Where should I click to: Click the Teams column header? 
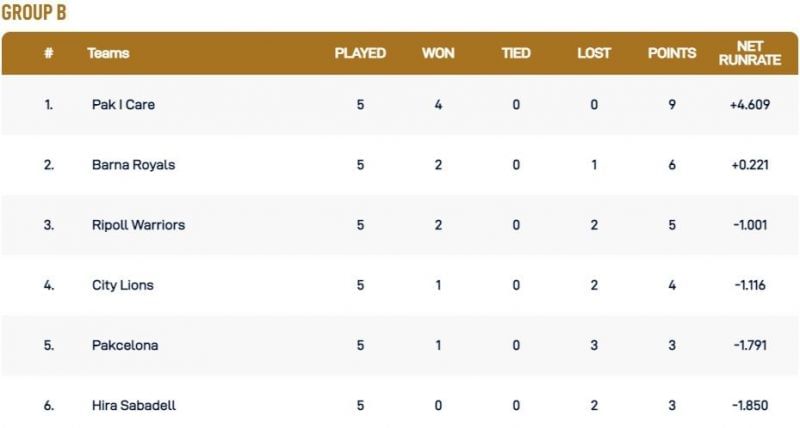pos(108,53)
